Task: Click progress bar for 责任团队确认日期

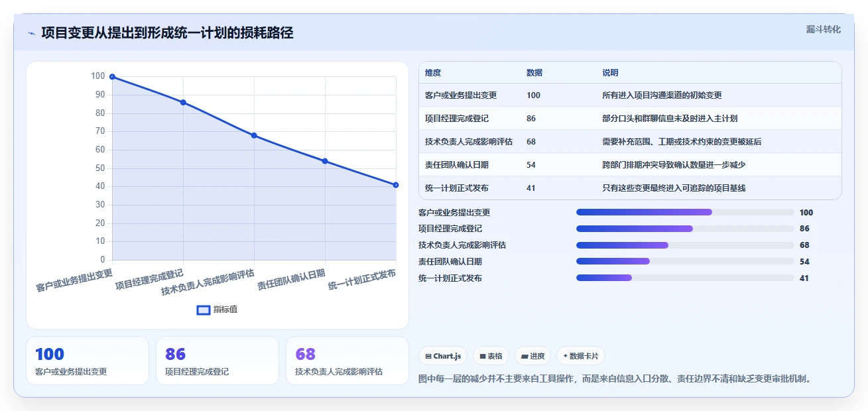Action: point(685,261)
